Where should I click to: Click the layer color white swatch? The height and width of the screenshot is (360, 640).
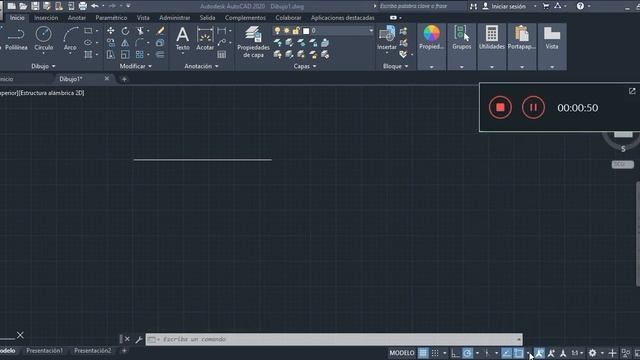[x=306, y=31]
